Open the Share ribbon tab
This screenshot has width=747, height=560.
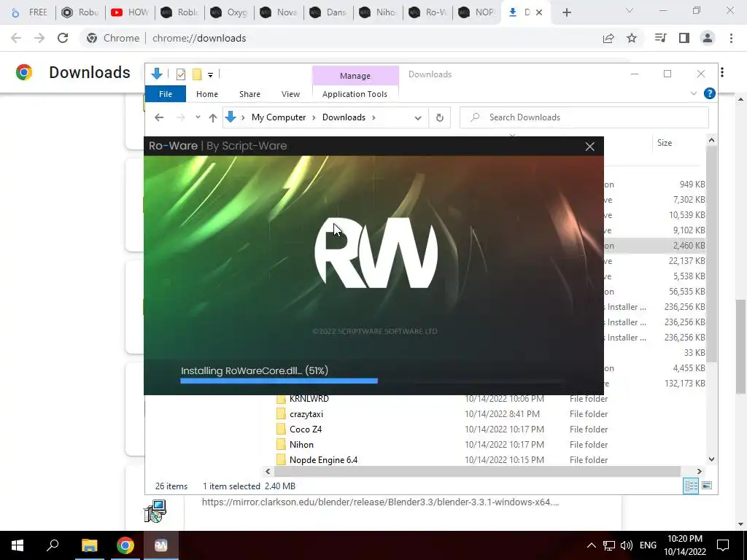pyautogui.click(x=249, y=94)
